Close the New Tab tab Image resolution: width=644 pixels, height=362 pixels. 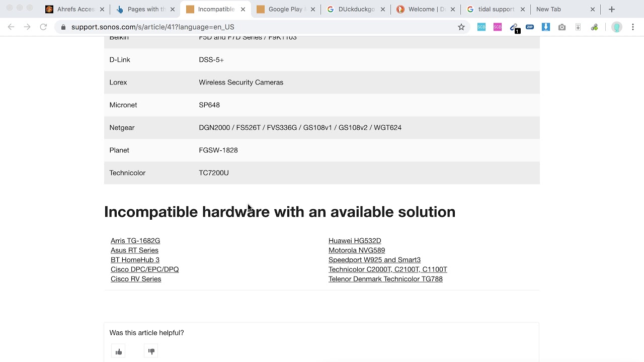pos(592,9)
